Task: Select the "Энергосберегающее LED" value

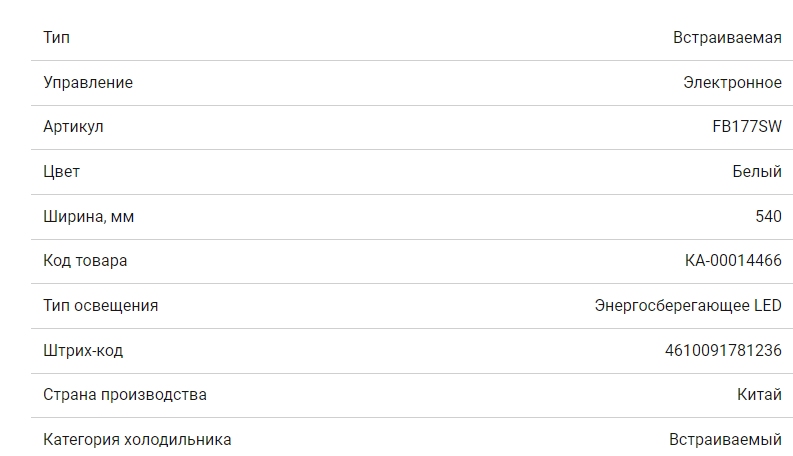Action: coord(688,305)
